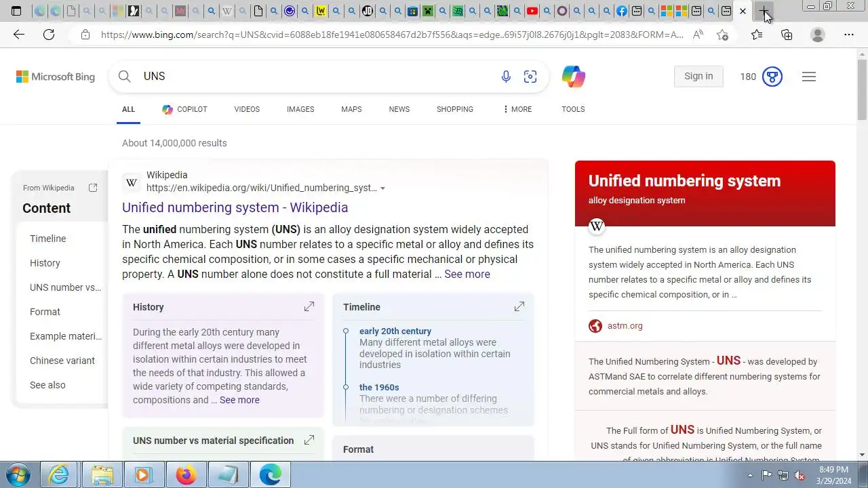Click 'the 1960s' timeline entry

click(x=379, y=388)
